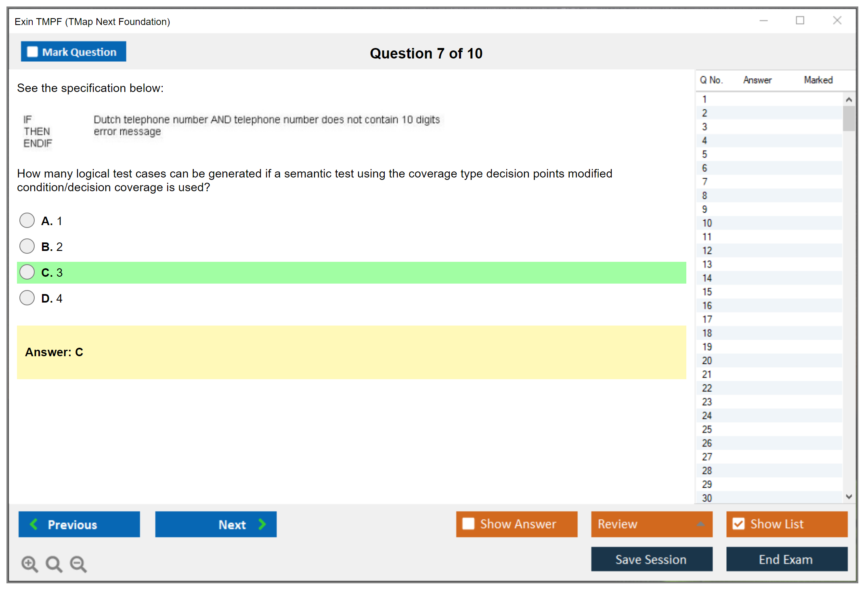Click the zoom in magnifier icon

[29, 564]
